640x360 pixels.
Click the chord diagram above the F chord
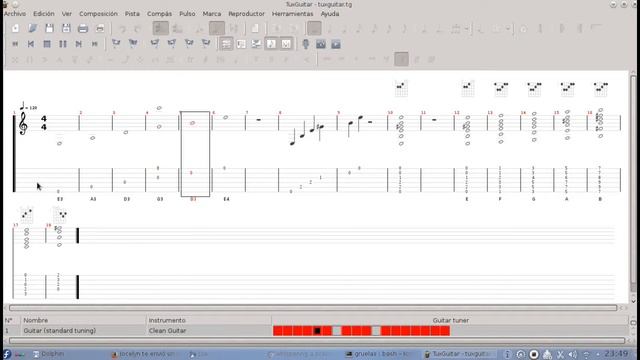[x=501, y=89]
